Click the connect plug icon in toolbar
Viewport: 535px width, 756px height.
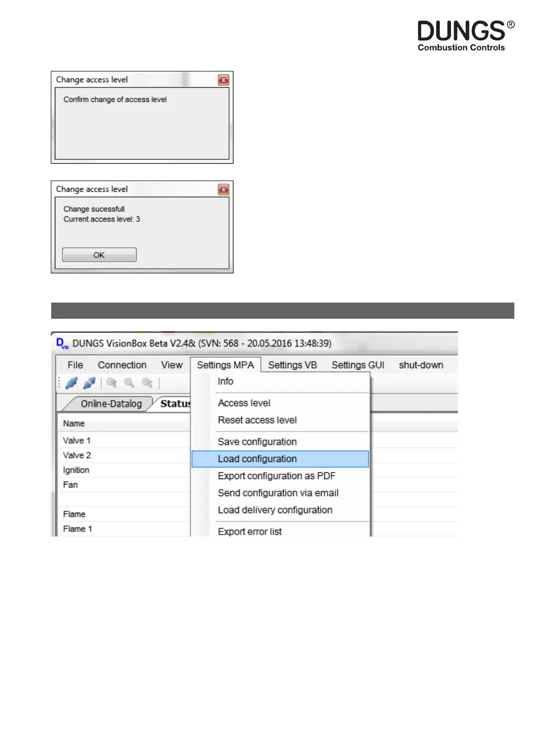coord(71,383)
